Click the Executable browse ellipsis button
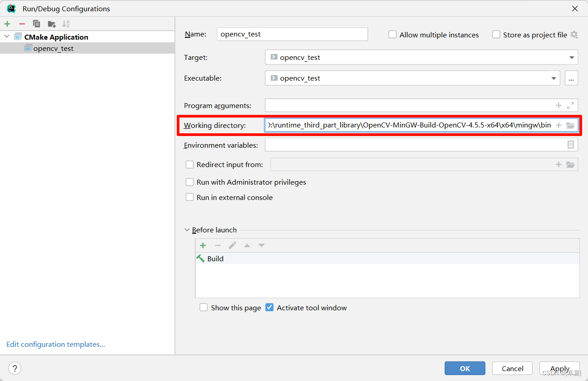Screen dimensions: 588x381 pyautogui.click(x=571, y=78)
